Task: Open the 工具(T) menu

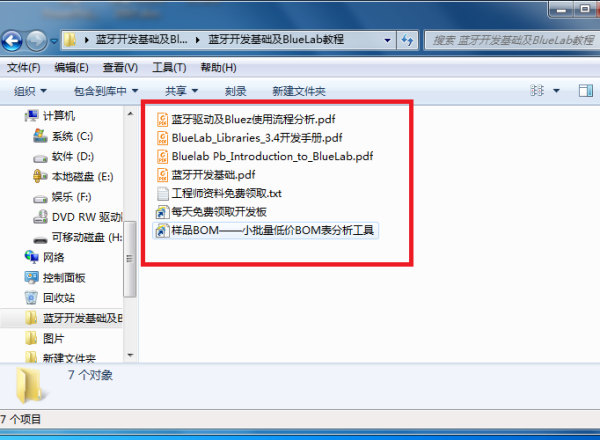Action: click(x=170, y=68)
